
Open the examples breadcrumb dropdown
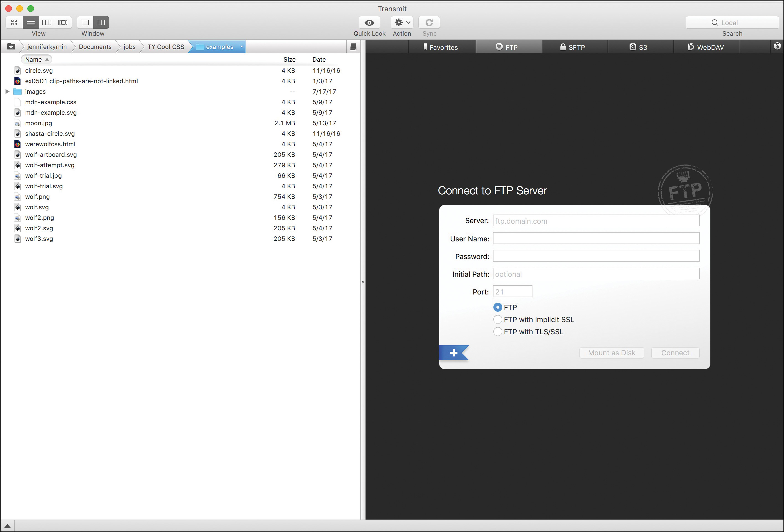(242, 46)
